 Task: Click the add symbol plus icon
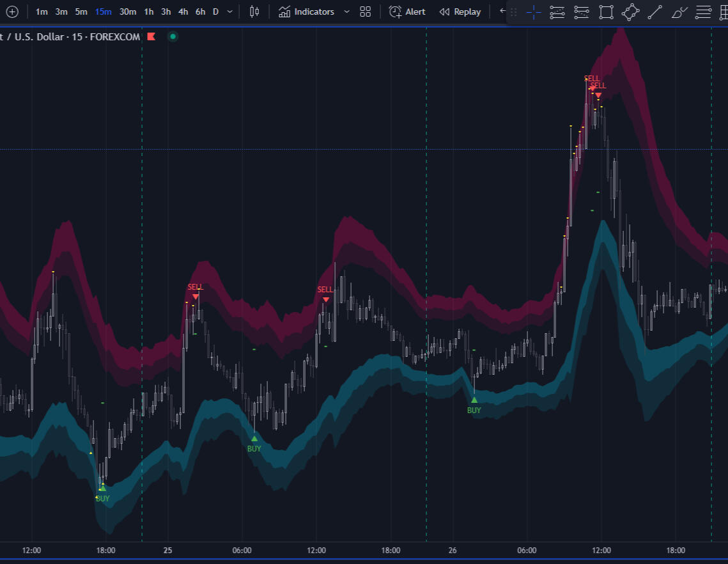coord(12,12)
